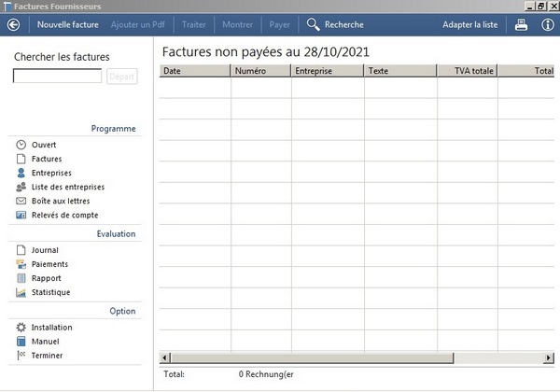Sort by the Texte column header
Screen dimensions: 560x392
point(400,71)
